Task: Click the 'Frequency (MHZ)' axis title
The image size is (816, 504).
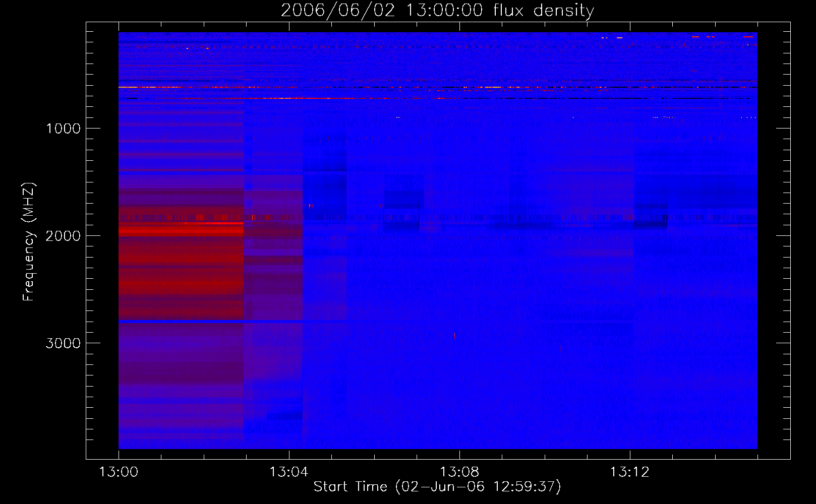Action: [28, 242]
